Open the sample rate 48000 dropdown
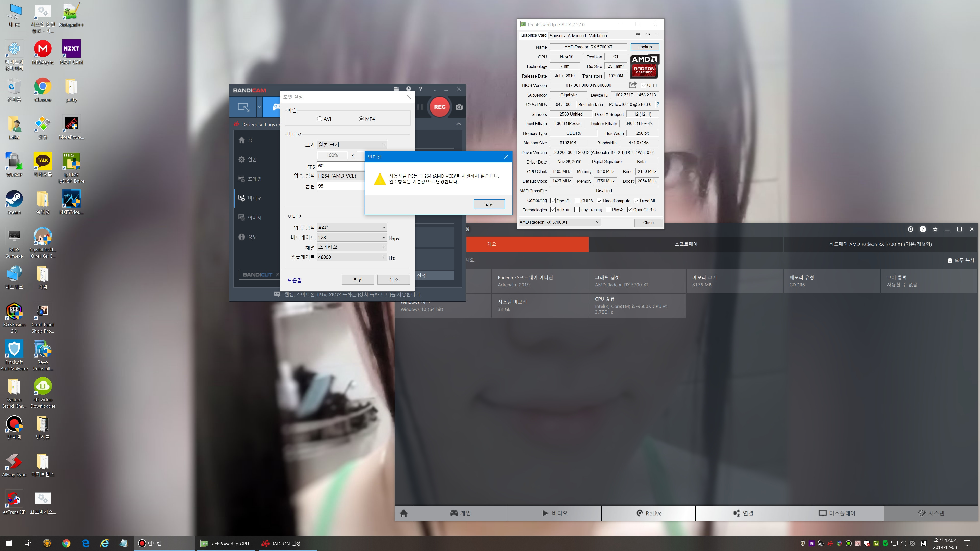Viewport: 980px width, 551px height. (352, 257)
